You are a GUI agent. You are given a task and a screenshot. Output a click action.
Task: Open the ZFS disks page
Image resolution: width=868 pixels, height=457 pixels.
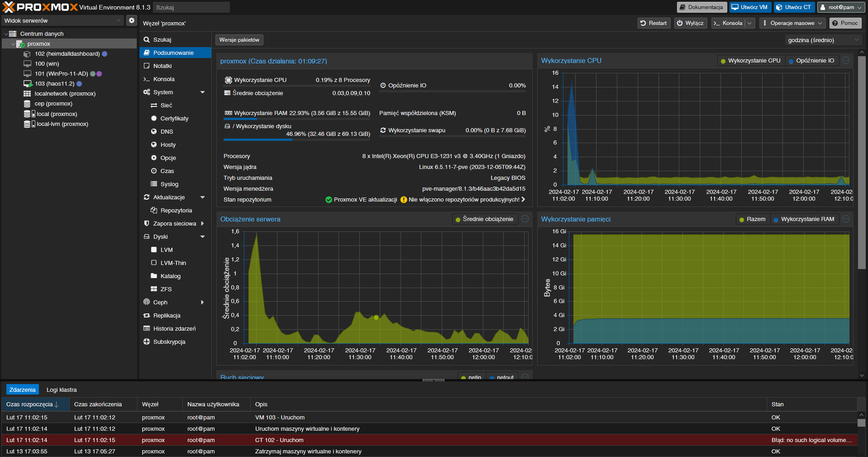166,289
